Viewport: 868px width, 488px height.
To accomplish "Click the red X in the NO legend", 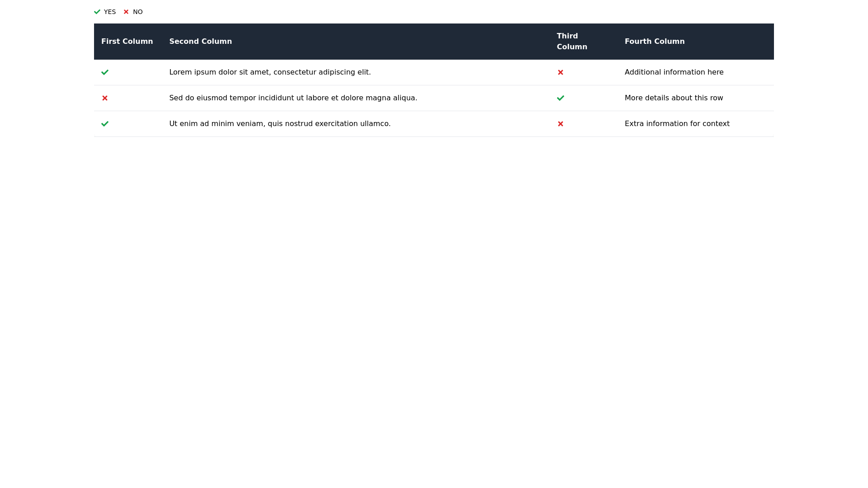I will click(126, 12).
